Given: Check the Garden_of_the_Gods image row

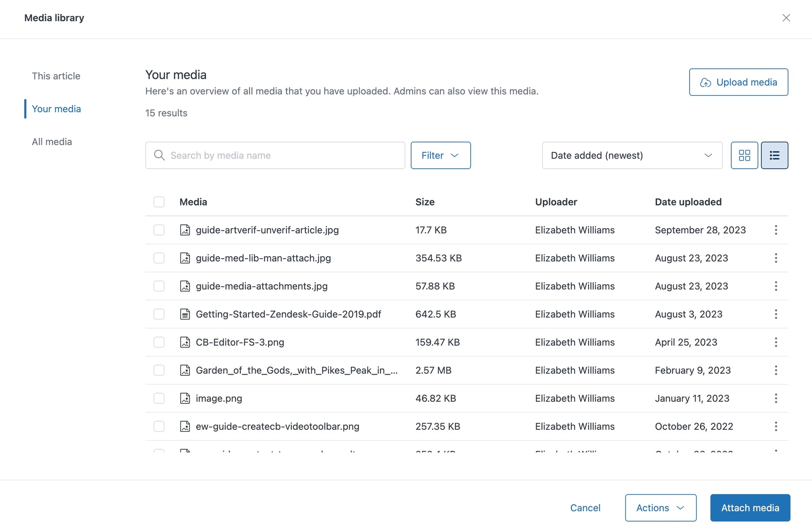Looking at the screenshot, I should coord(159,370).
